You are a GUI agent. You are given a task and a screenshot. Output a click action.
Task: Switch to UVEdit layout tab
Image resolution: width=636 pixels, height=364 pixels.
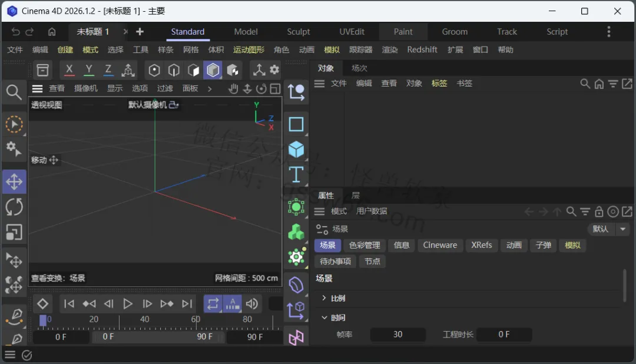pyautogui.click(x=352, y=32)
